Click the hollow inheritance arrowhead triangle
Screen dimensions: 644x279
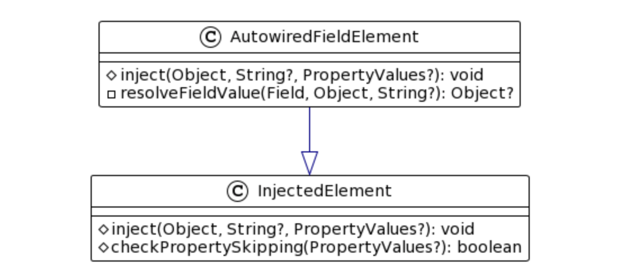[x=310, y=162]
